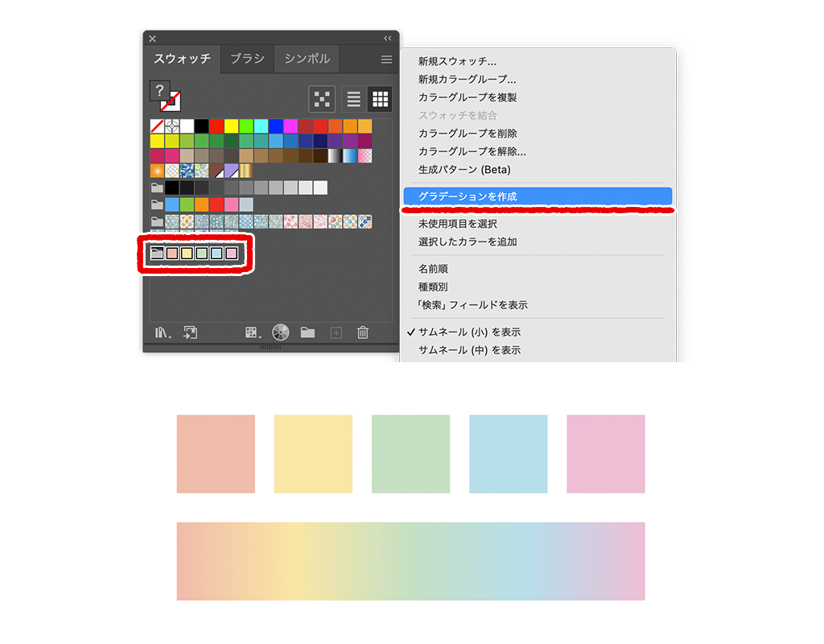Click the add selected swatch to library icon
Screen dimensions: 824x644
(x=190, y=332)
